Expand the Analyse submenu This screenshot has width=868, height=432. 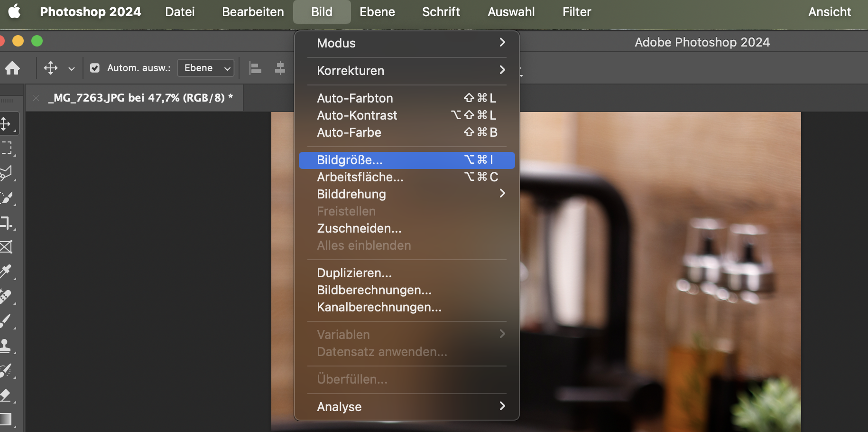407,407
